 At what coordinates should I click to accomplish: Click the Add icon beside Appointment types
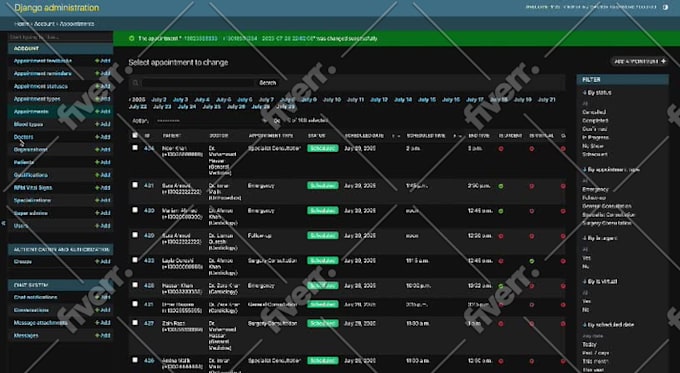pyautogui.click(x=103, y=98)
